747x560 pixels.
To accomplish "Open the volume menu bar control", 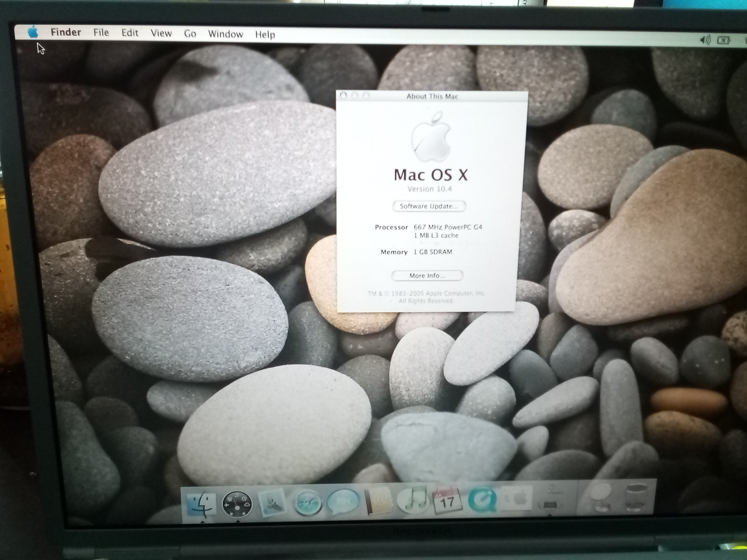I will tap(705, 40).
